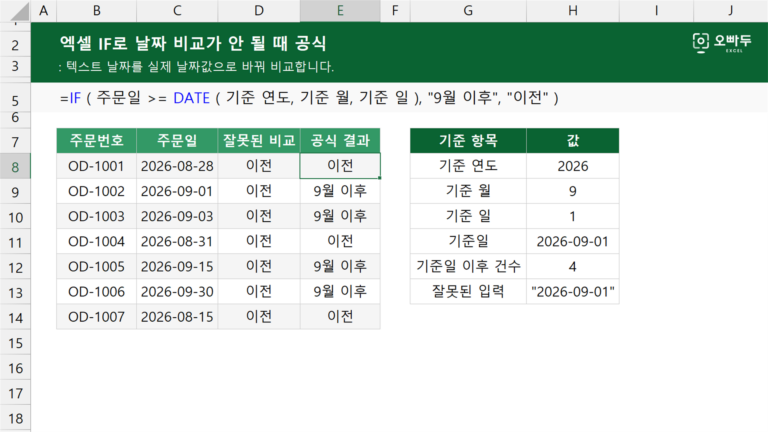Click the 주문번호 table header
Viewport: 768px width, 432px height.
96,141
